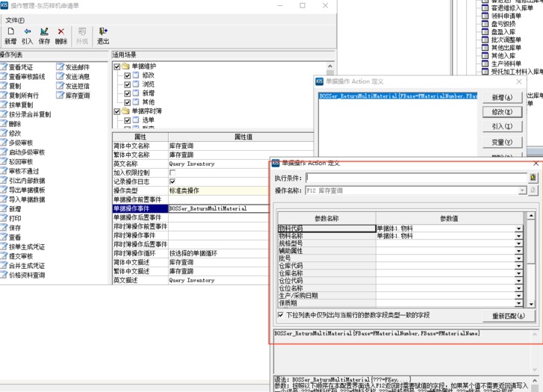This screenshot has height=392, width=543.
Task: Open the 文件(F) menu
Action: (x=15, y=19)
